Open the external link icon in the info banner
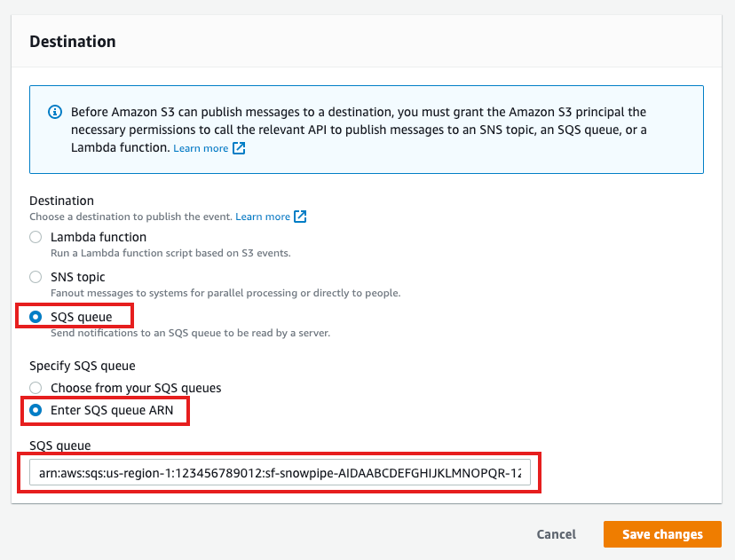The image size is (735, 560). click(x=239, y=148)
